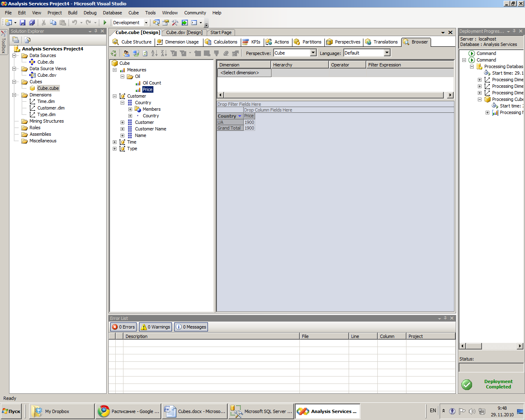Viewport: 525px width, 420px height.
Task: Click the Save All toolbar icon
Action: (x=32, y=23)
